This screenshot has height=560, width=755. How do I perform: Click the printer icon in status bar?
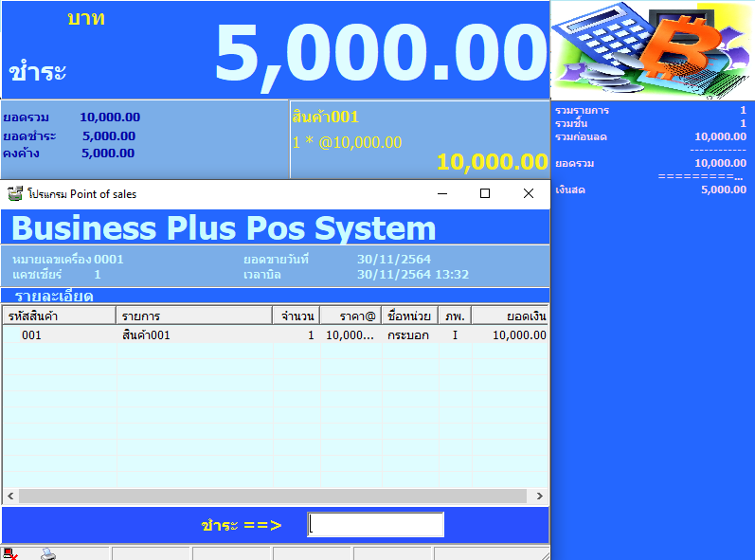[x=47, y=553]
